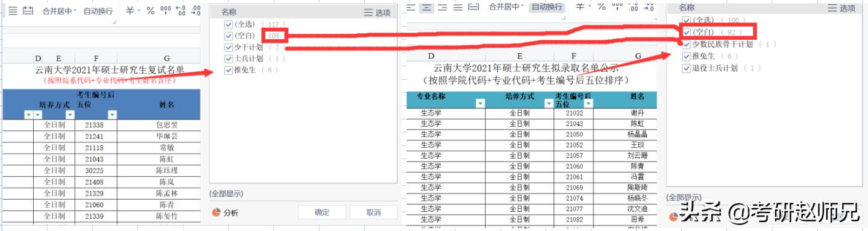Select cell 21069 in right sheet
This screenshot has height=231, width=868.
574,187
